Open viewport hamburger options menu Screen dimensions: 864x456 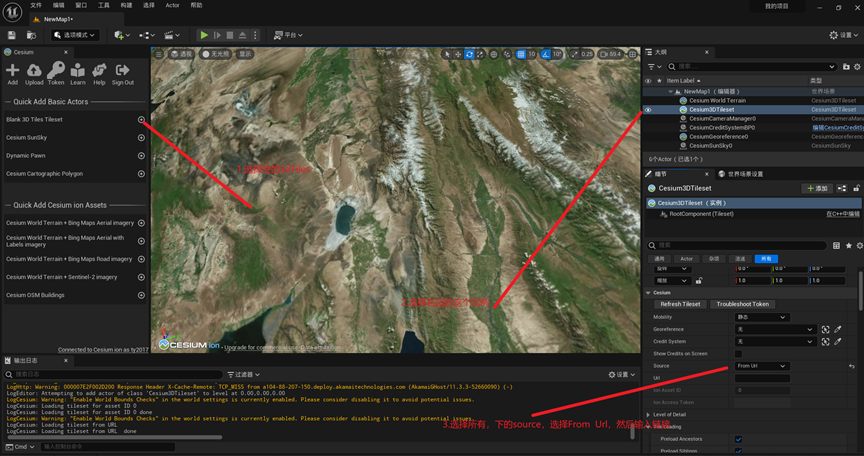pyautogui.click(x=159, y=54)
